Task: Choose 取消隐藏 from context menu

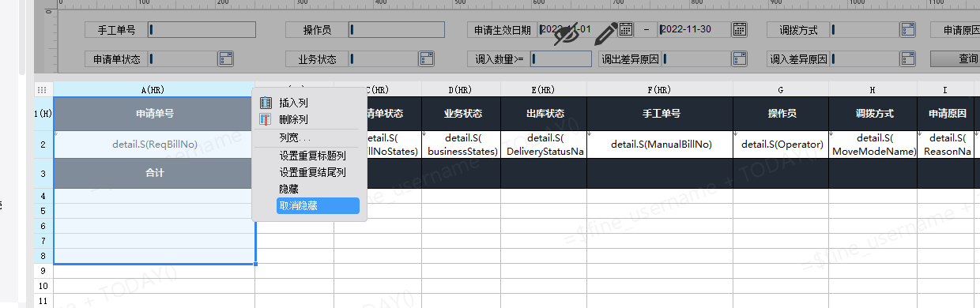Action: pyautogui.click(x=317, y=205)
